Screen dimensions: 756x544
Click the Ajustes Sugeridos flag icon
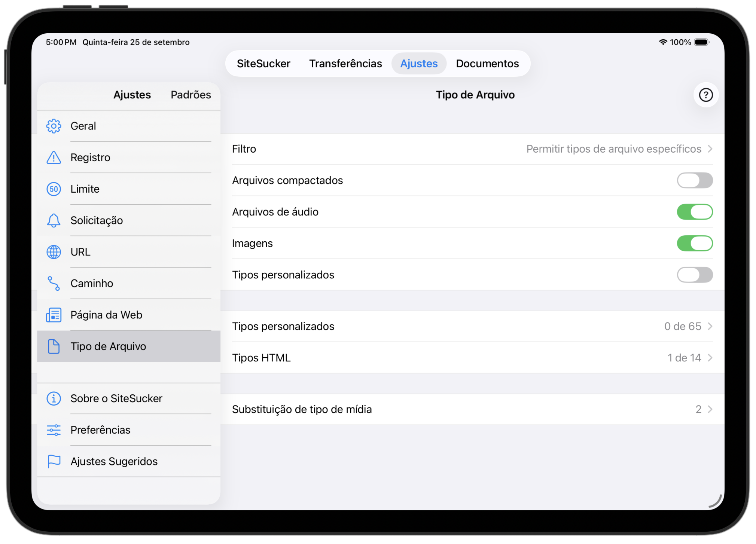pyautogui.click(x=54, y=461)
